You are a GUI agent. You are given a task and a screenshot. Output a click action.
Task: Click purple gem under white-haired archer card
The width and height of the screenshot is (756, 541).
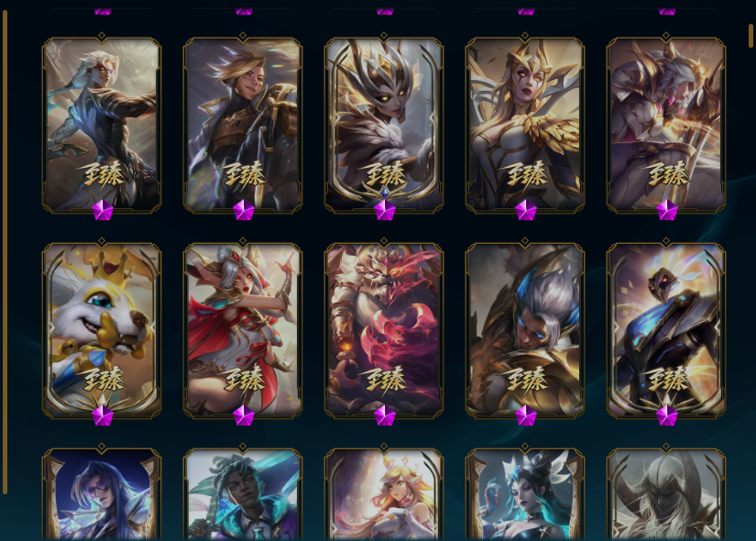pos(103,210)
